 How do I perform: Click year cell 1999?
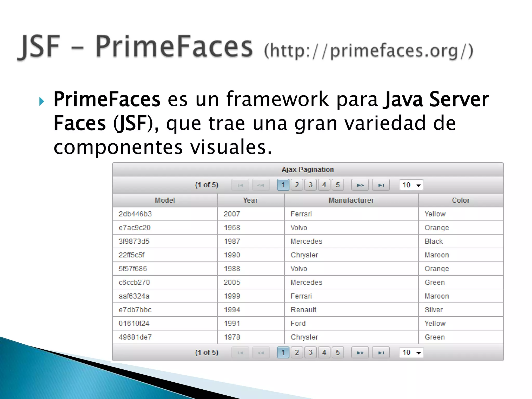pos(251,296)
